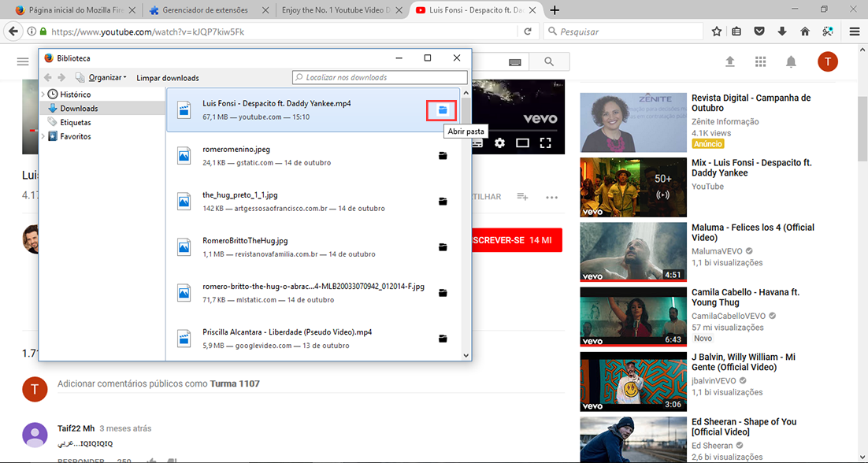This screenshot has width=868, height=463.
Task: Click the video downloader extension icon
Action: [x=828, y=31]
